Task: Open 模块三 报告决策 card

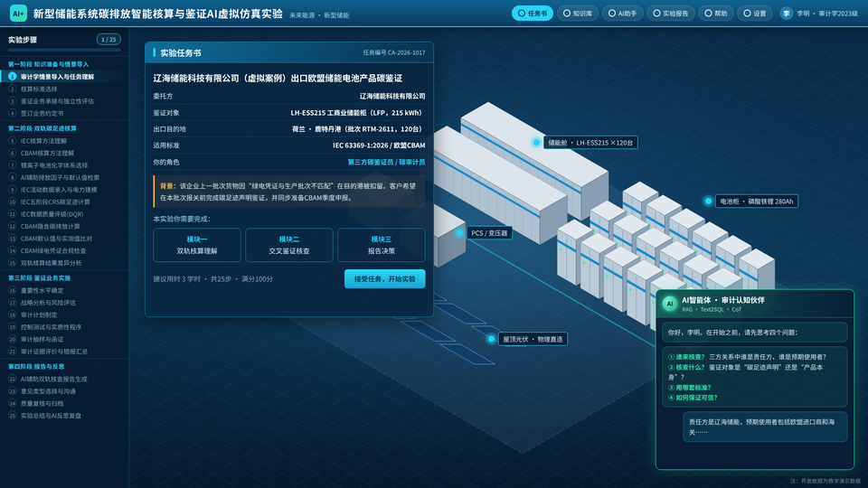Action: click(382, 245)
